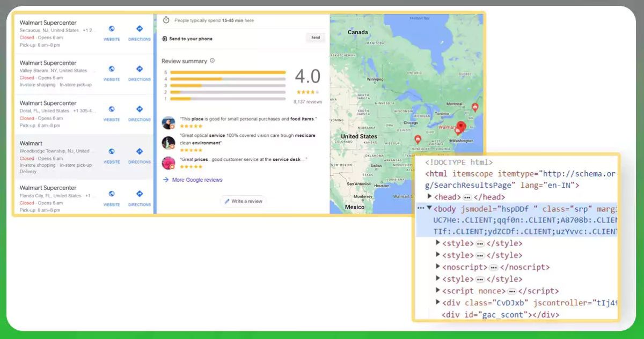Click the timer icon next to typical time spent
Viewport: 644px width, 339px height.
click(166, 20)
